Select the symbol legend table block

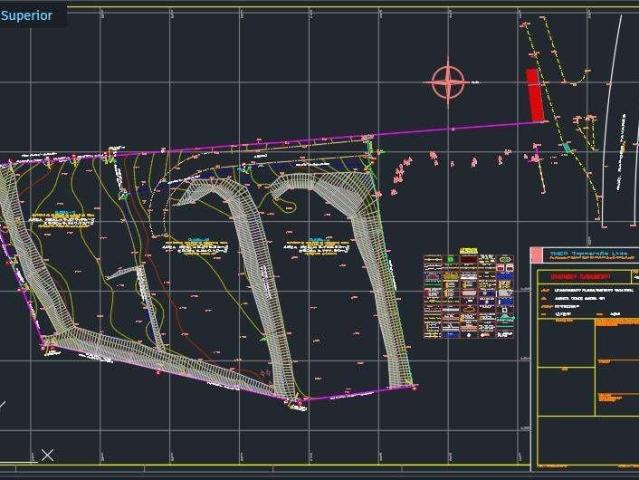(468, 297)
